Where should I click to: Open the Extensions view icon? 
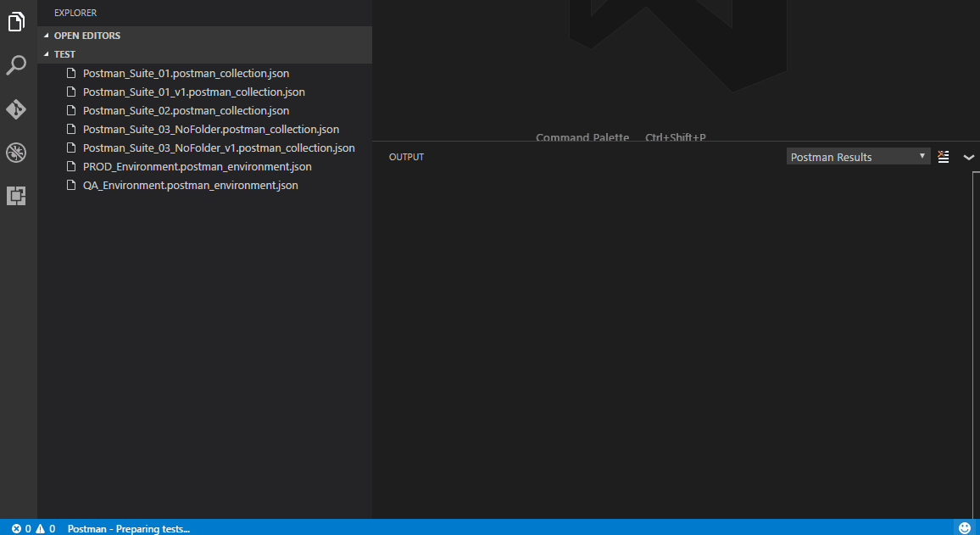click(16, 196)
